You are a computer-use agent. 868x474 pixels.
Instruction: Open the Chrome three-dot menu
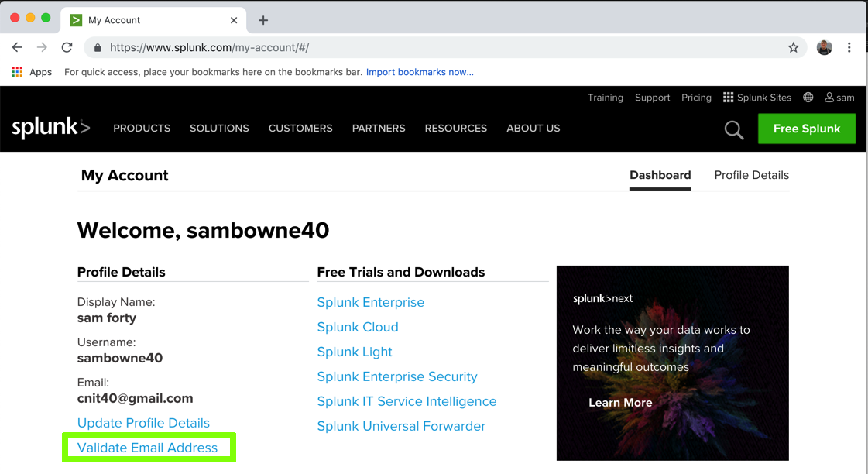tap(849, 48)
